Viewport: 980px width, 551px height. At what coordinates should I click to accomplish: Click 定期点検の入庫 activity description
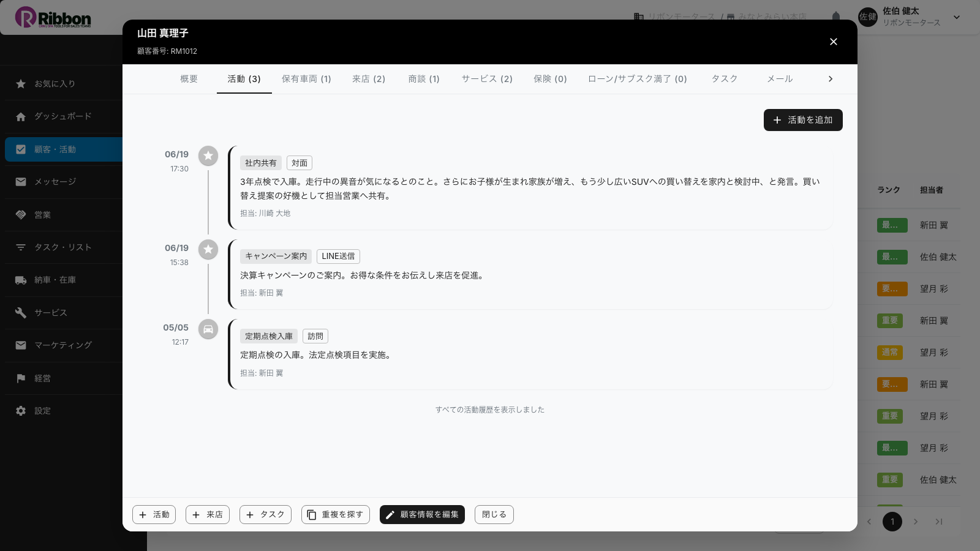[317, 355]
